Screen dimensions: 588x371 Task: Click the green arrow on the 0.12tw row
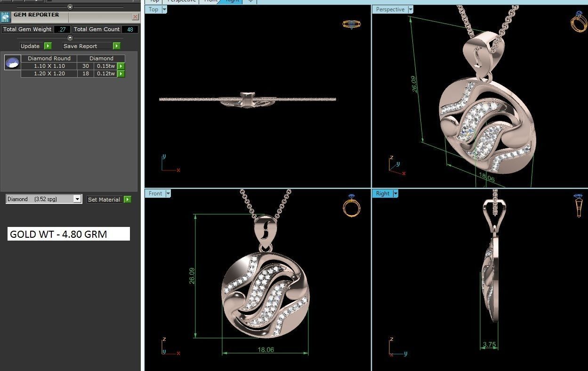point(121,73)
